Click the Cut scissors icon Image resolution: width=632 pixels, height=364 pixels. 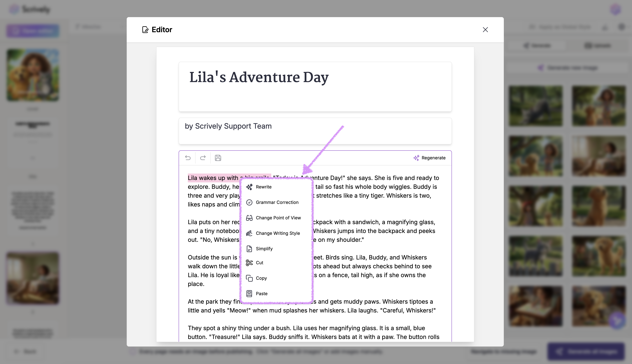point(249,263)
